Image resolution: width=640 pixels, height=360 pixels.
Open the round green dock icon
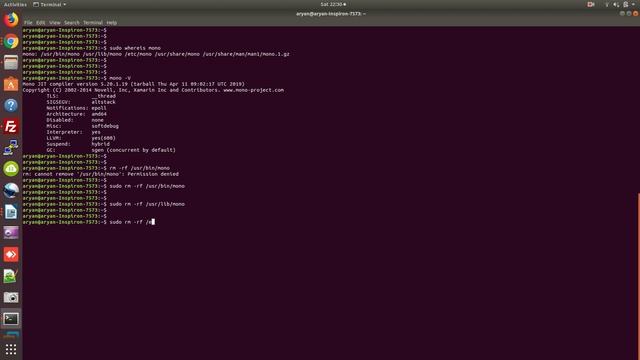click(x=11, y=169)
